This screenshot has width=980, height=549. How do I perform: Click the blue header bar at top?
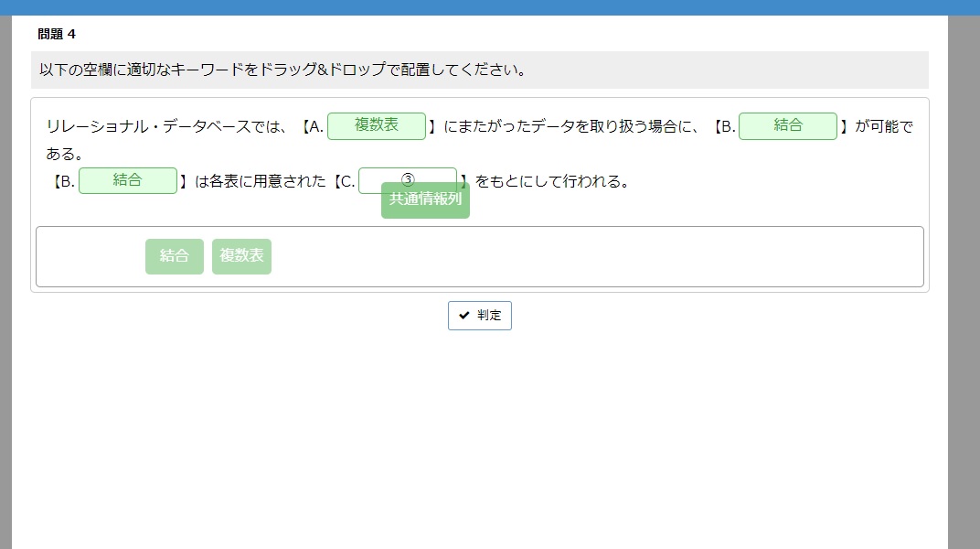point(490,7)
